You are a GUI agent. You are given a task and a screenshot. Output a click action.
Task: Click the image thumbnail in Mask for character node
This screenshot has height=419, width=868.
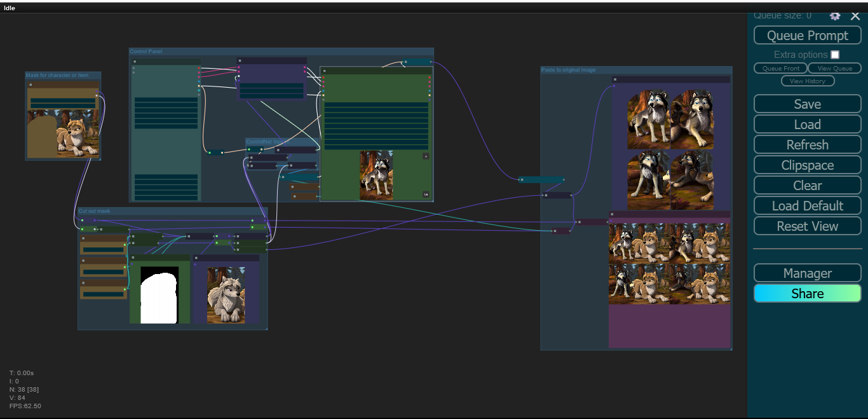(x=63, y=134)
